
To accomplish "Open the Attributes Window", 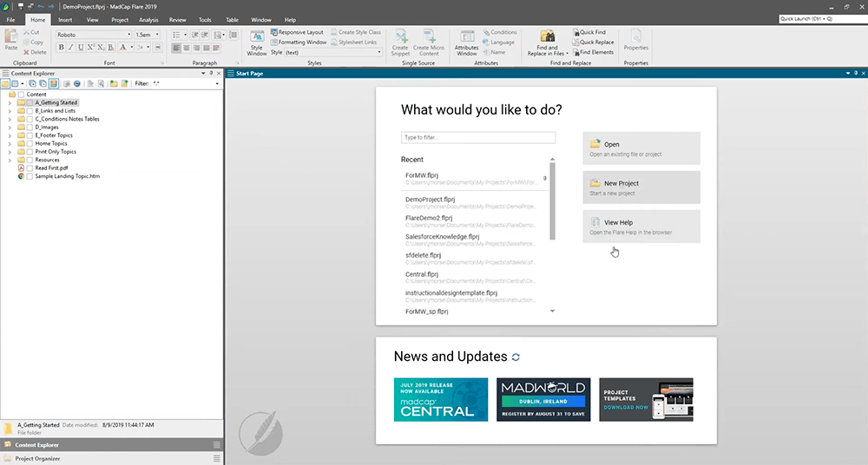I will coord(467,43).
